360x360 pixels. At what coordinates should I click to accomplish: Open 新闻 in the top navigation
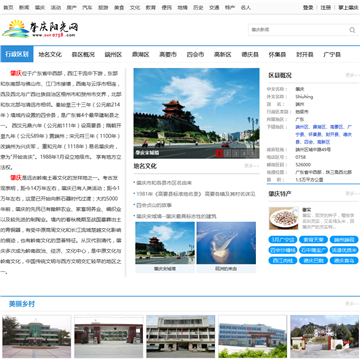point(24,7)
